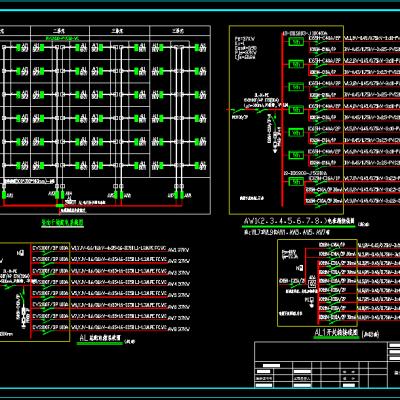Select the red incoming line in AW1 panel

(254, 109)
